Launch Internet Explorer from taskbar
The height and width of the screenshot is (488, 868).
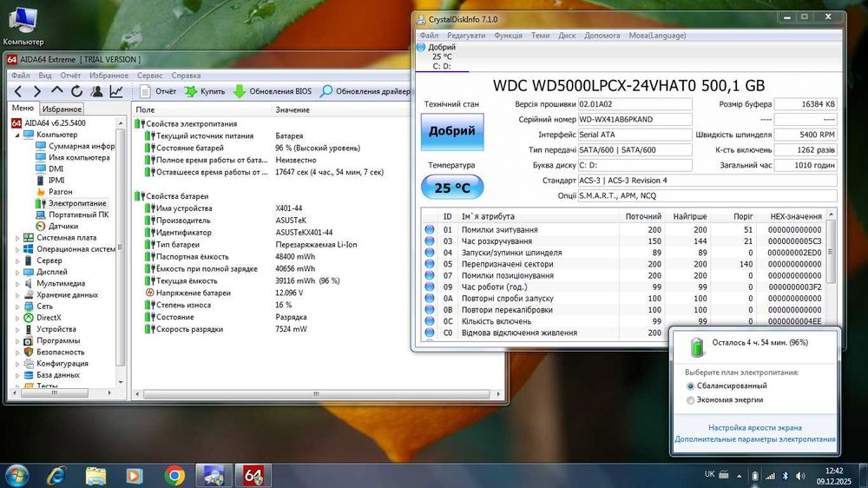(x=56, y=476)
